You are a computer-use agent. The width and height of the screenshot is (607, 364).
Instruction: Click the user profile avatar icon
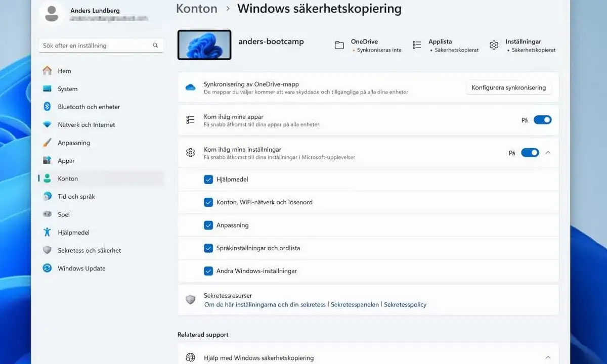pyautogui.click(x=51, y=13)
